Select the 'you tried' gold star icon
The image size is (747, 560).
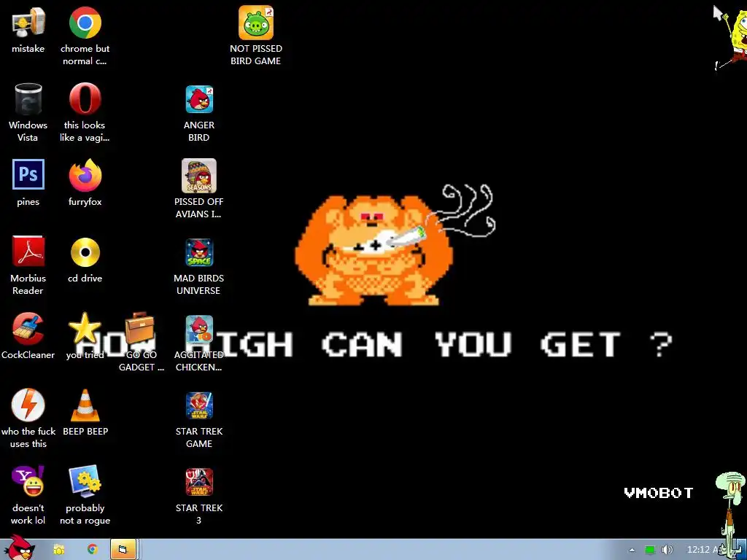pos(85,329)
